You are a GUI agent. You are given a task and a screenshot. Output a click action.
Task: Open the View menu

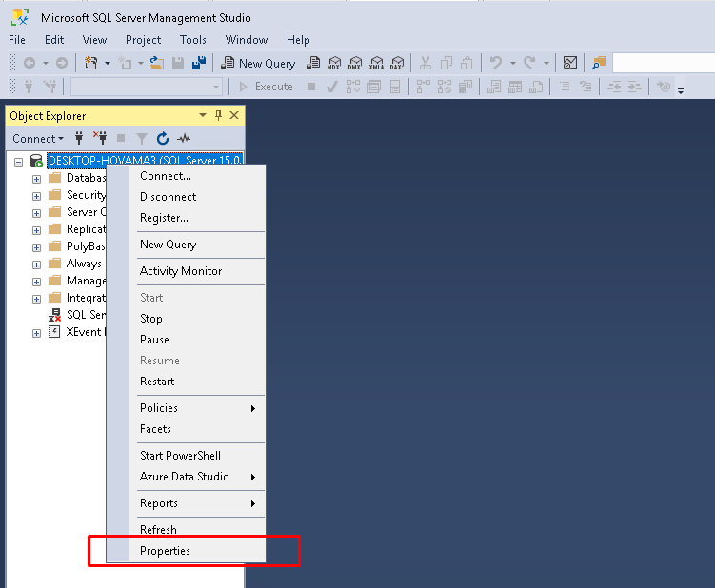click(x=95, y=40)
